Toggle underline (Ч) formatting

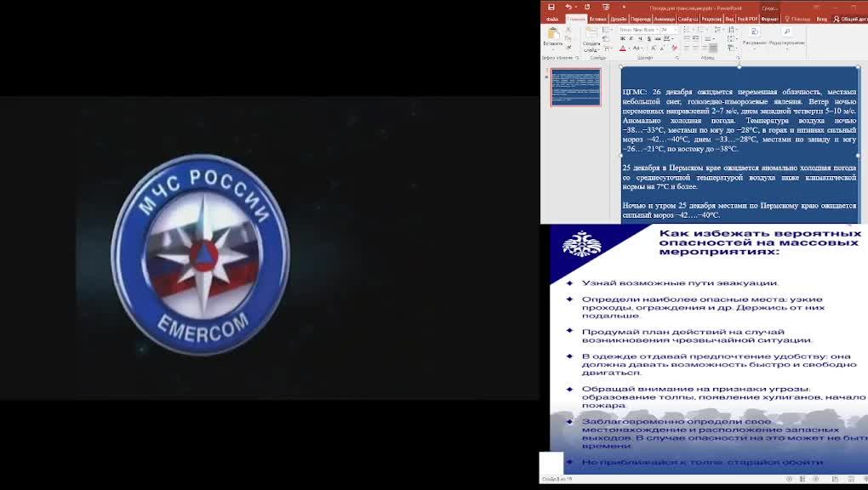640,39
